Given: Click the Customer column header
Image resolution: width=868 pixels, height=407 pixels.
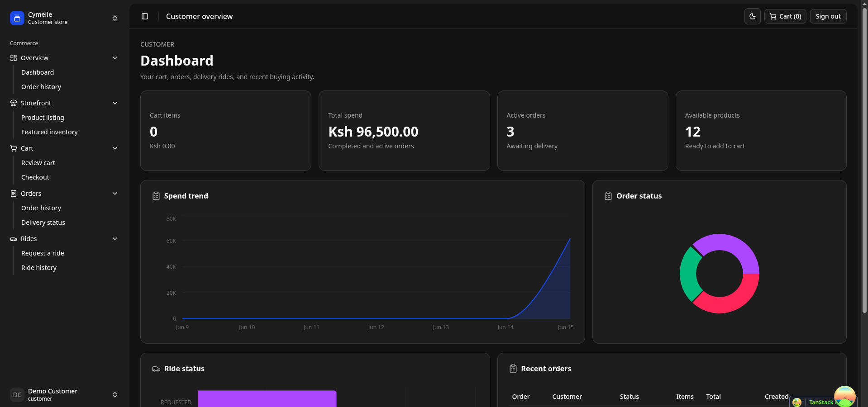Looking at the screenshot, I should (567, 397).
